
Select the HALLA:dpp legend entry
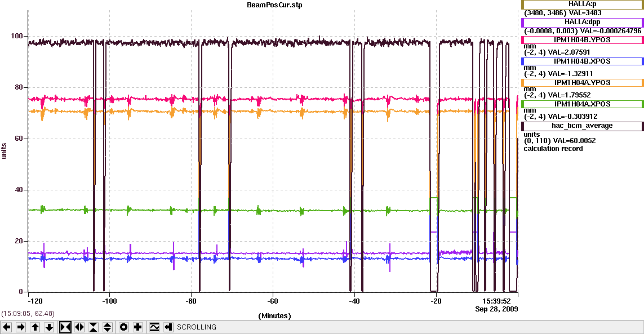pyautogui.click(x=583, y=23)
